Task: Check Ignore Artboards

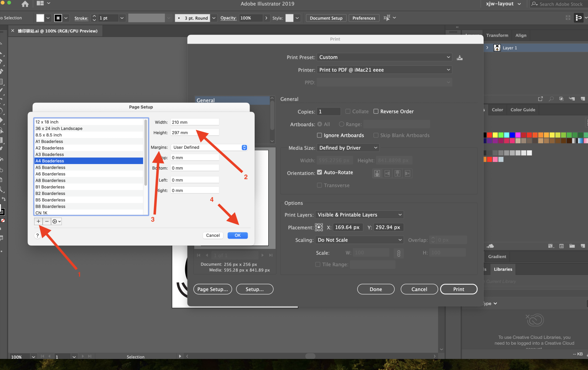Action: pos(319,135)
